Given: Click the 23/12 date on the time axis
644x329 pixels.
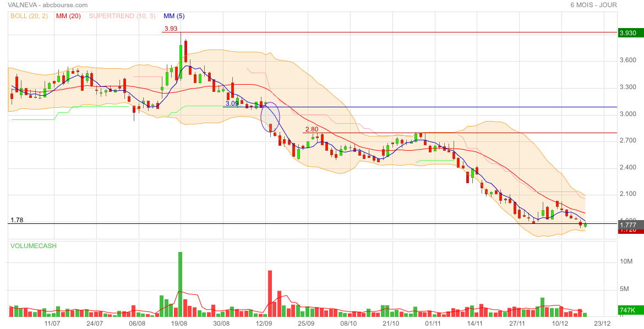Looking at the screenshot, I should point(602,323).
